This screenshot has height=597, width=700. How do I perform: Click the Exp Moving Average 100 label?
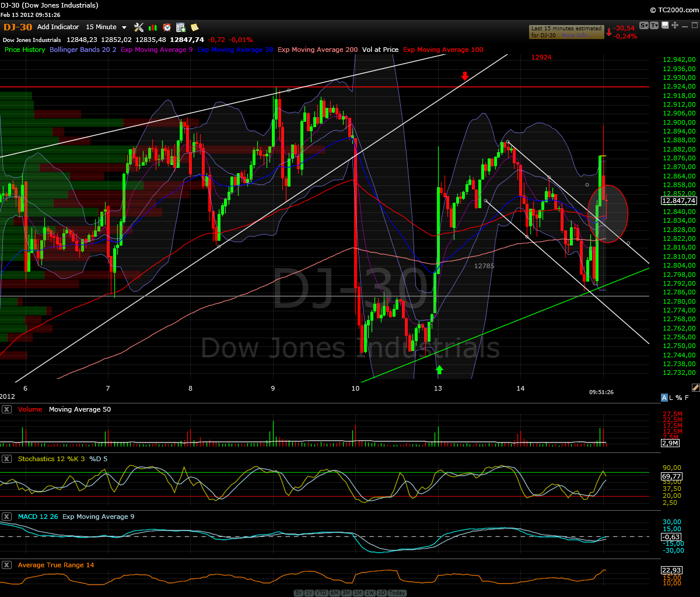pos(443,50)
